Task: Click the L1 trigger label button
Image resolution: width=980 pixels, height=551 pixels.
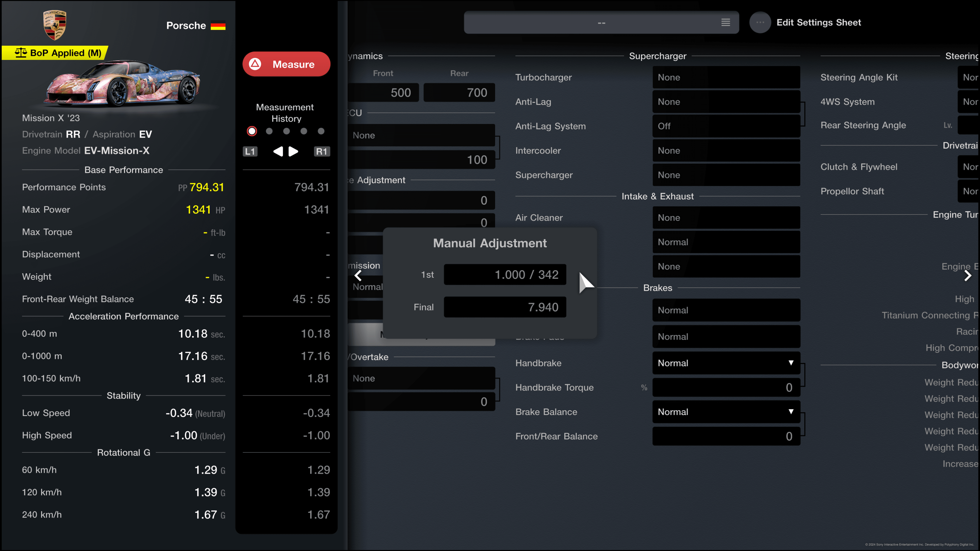Action: click(x=250, y=151)
